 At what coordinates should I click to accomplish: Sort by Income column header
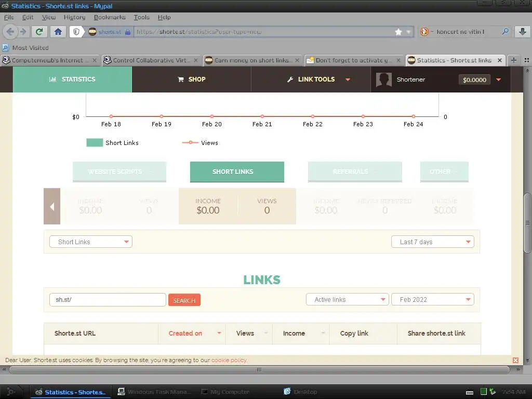point(301,334)
